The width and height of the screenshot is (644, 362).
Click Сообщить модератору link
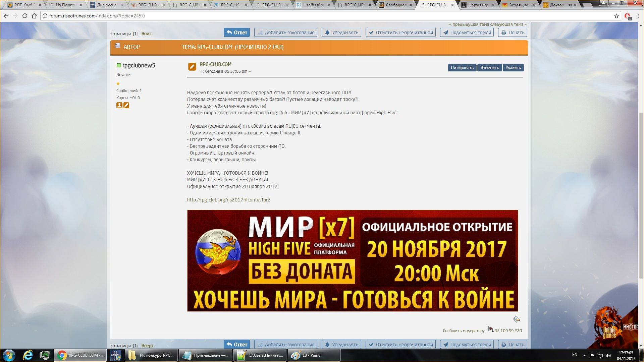click(x=464, y=331)
